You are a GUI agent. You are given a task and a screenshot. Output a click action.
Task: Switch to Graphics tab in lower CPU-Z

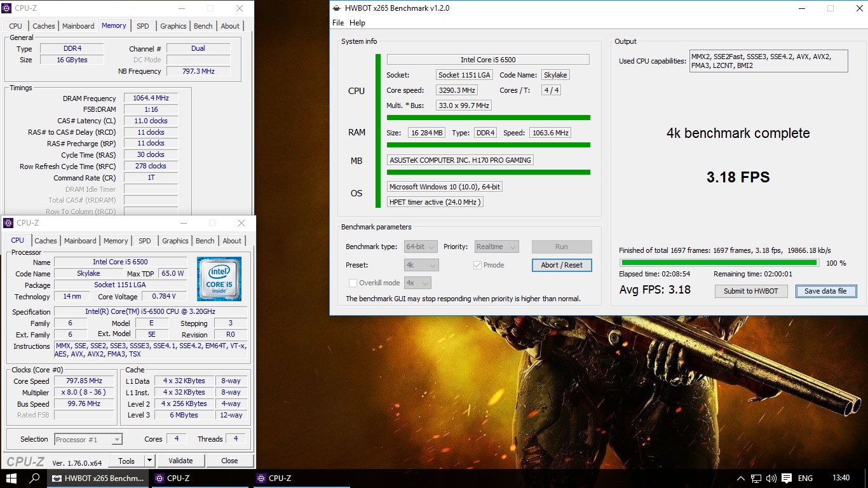pyautogui.click(x=175, y=241)
